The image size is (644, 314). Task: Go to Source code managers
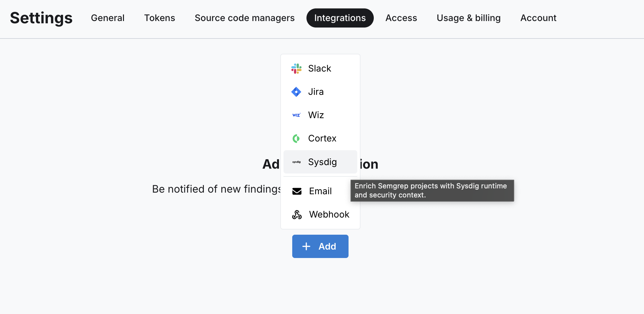(244, 18)
